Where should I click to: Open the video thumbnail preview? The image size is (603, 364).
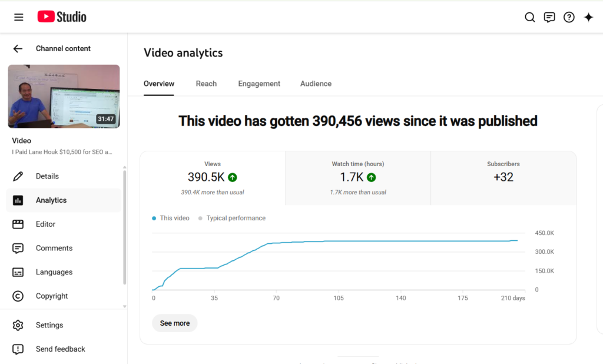pos(64,96)
